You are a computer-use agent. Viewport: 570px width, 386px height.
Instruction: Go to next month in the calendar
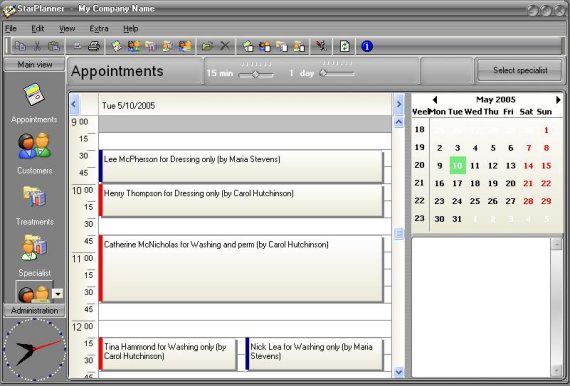pos(558,100)
